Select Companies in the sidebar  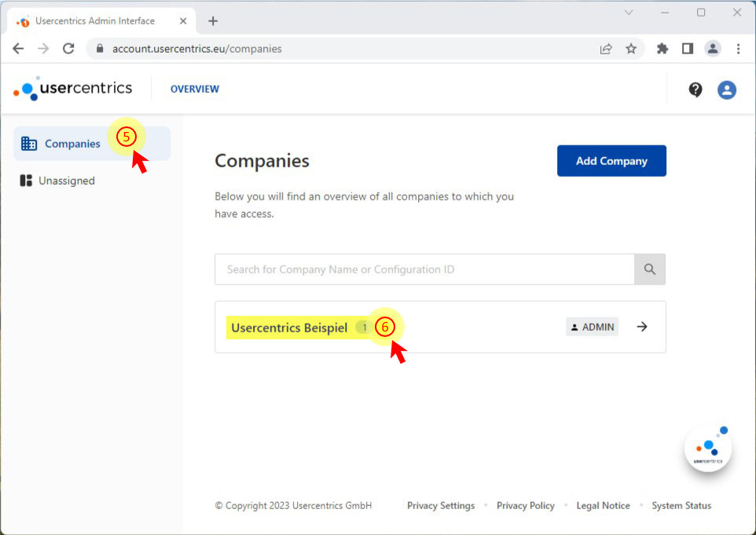72,144
